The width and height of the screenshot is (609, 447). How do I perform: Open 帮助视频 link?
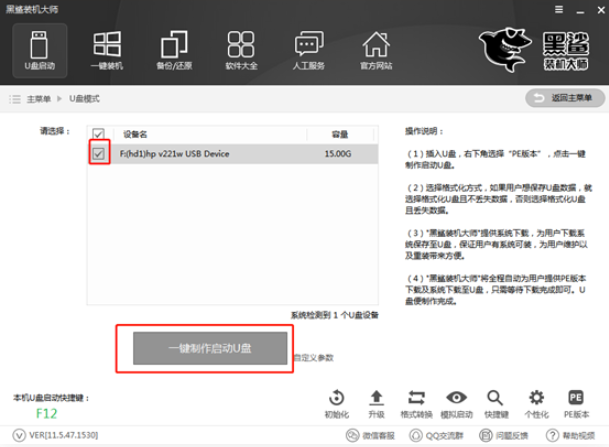coord(571,436)
